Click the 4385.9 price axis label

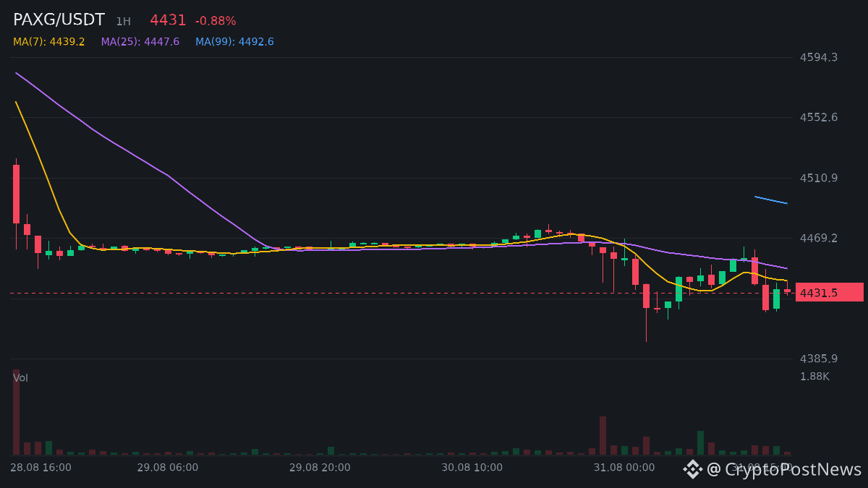[x=819, y=359]
